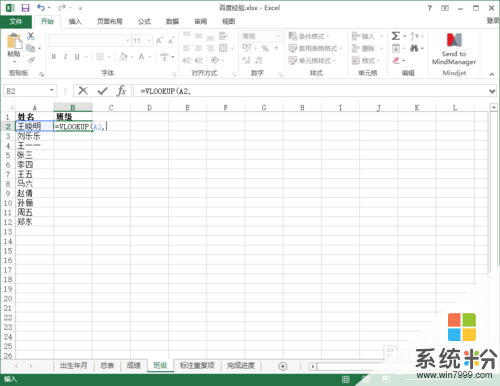Click the Find binoculars icon
This screenshot has width=500, height=386.
pos(414,48)
